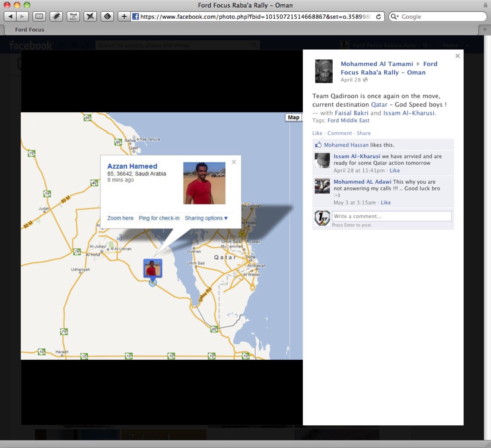The height and width of the screenshot is (448, 491).
Task: Open Faisal Bakri's tagged profile
Action: 351,113
